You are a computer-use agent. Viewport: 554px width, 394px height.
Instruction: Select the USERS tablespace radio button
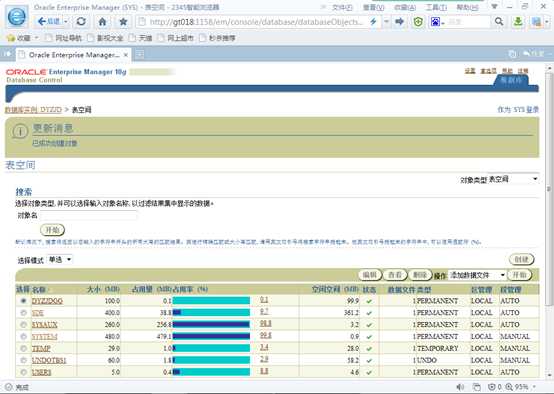23,372
